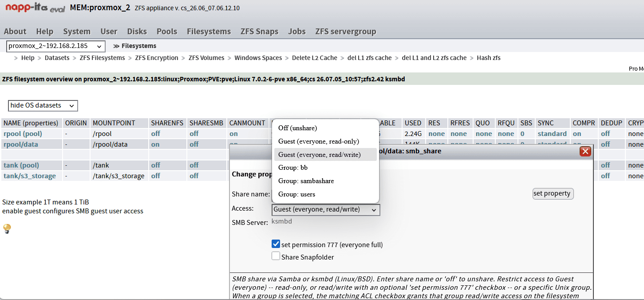Viewport: 644px width, 300px height.
Task: Open the User menu
Action: (x=109, y=32)
